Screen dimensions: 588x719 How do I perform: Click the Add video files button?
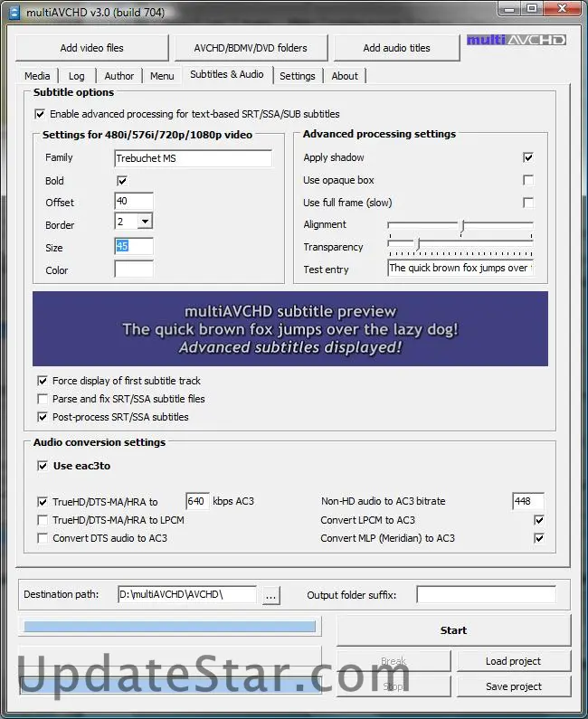tap(91, 48)
